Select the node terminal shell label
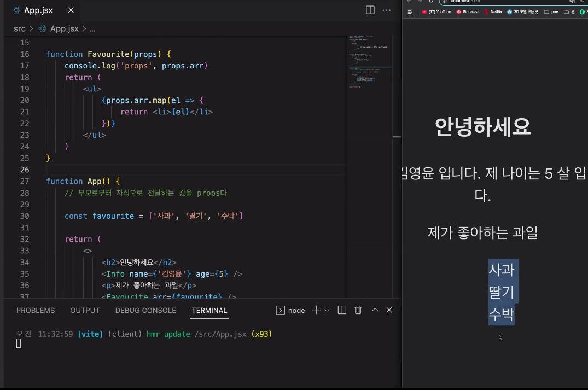 pos(296,311)
